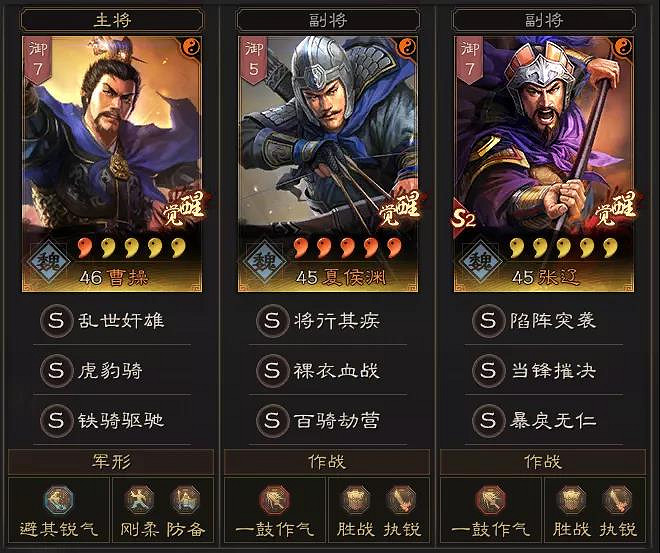This screenshot has height=553, width=660.
Task: Open the 夏侯渊 general card portrait
Action: click(x=328, y=164)
